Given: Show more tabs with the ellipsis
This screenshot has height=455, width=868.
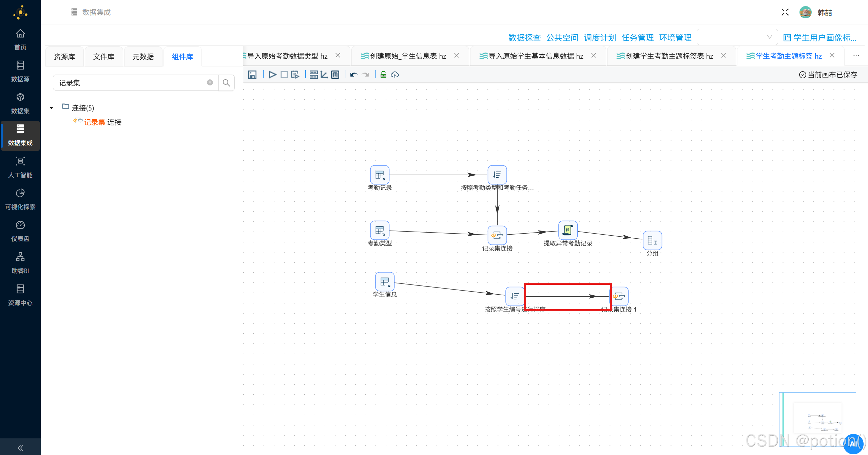Looking at the screenshot, I should tap(856, 56).
